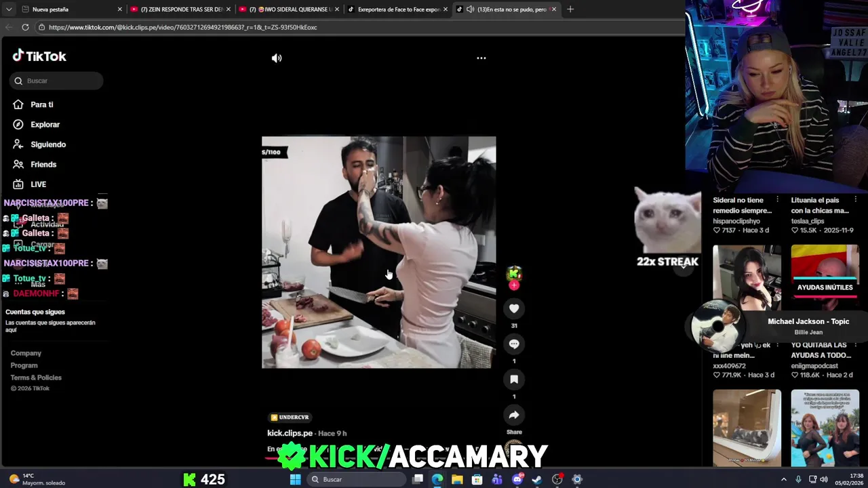Close the Nueva pestaña tab
868x488 pixels.
point(120,9)
